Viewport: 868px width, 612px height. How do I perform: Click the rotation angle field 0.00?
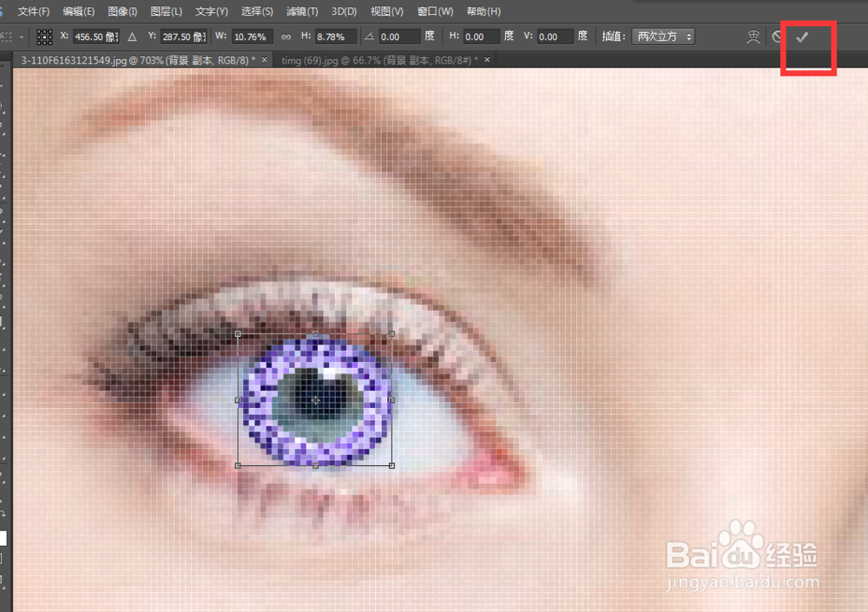(x=399, y=37)
